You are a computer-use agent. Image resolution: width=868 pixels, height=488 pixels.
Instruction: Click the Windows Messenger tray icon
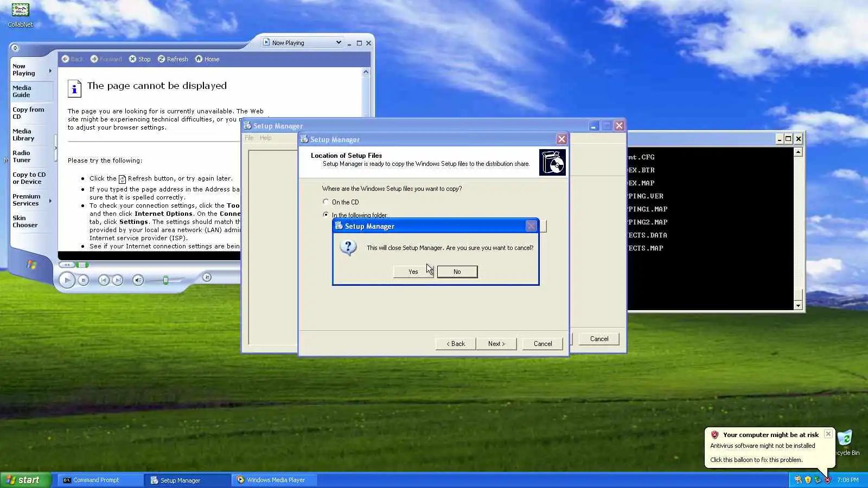click(798, 480)
